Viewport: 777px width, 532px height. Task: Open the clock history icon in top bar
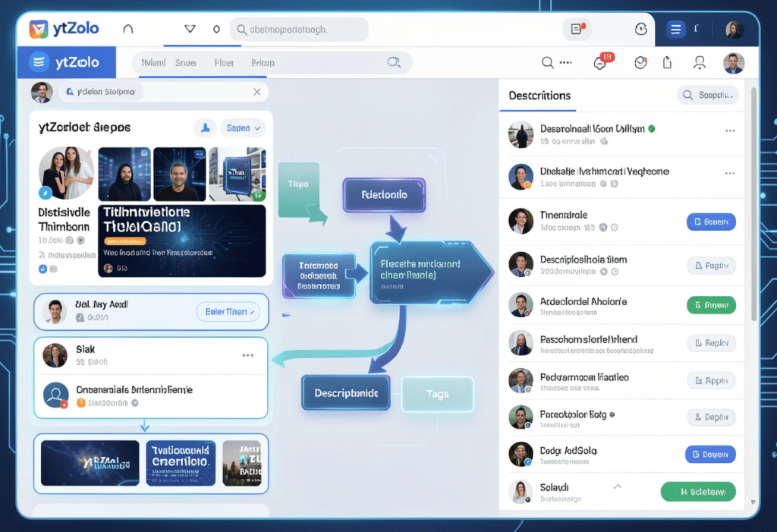point(641,30)
